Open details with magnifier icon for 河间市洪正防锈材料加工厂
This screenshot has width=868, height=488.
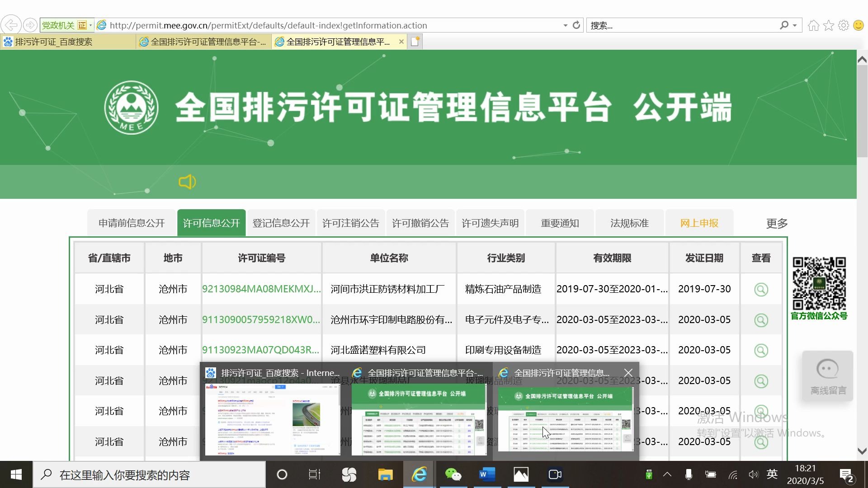(x=761, y=289)
